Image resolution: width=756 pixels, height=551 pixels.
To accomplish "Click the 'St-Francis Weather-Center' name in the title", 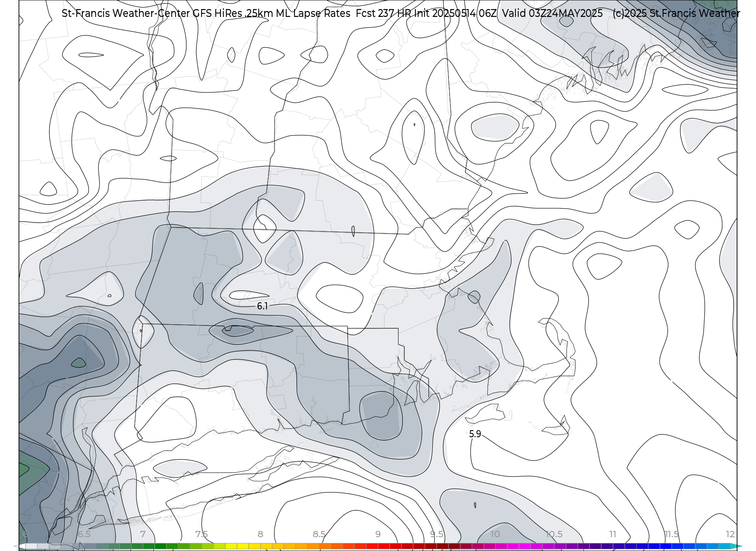I will (126, 13).
